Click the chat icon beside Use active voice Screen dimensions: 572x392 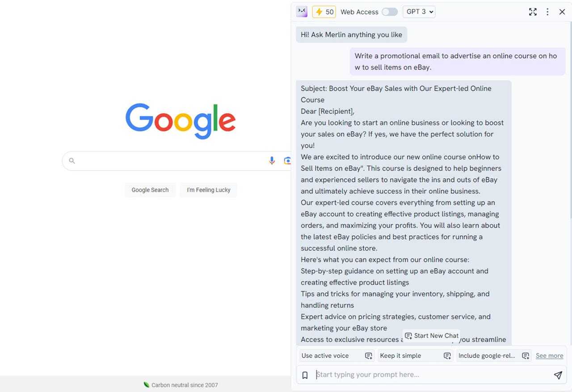pos(369,356)
